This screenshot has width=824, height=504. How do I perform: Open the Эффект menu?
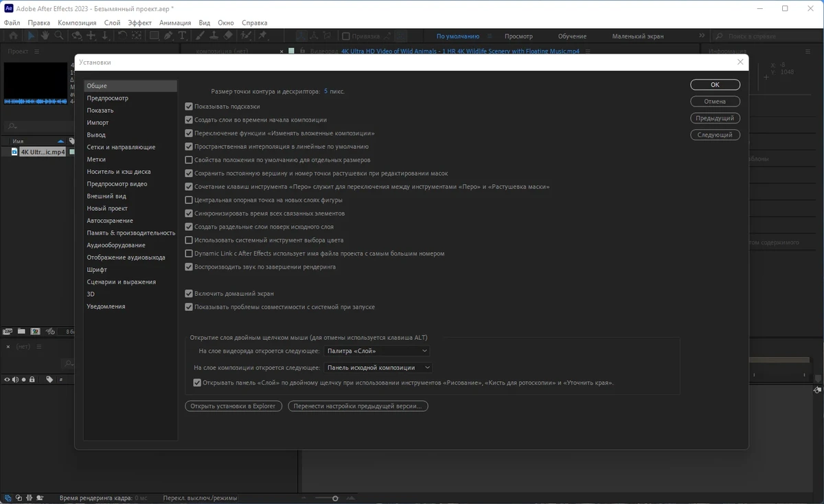pos(140,23)
